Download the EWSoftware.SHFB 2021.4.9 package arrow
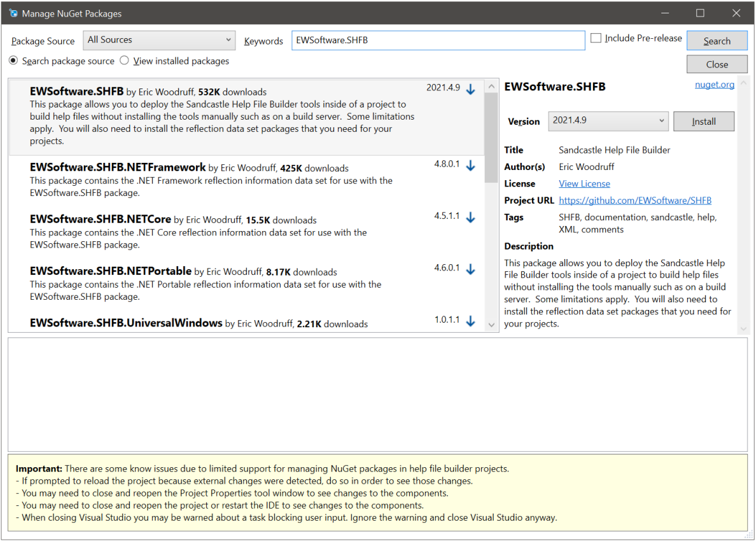Screen dimensions: 756x541 [x=470, y=89]
